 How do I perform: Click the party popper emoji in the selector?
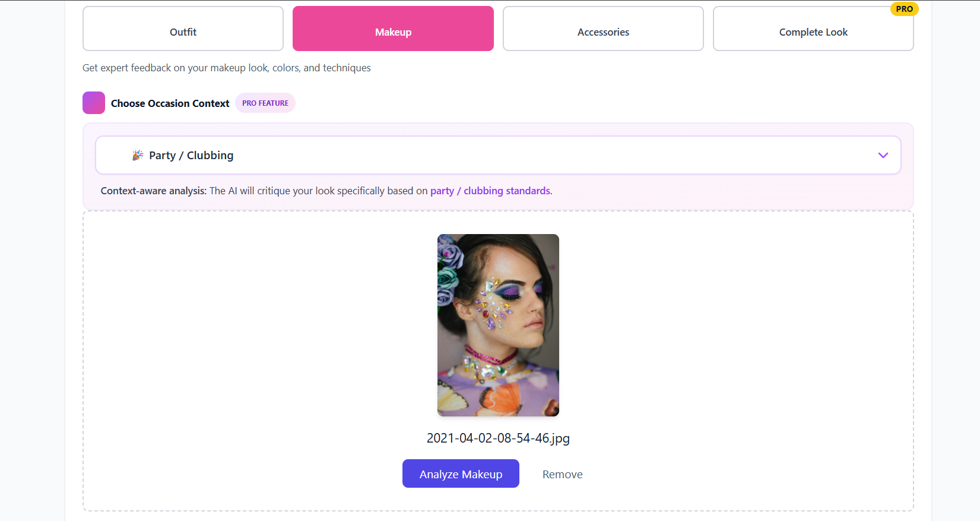click(x=138, y=154)
